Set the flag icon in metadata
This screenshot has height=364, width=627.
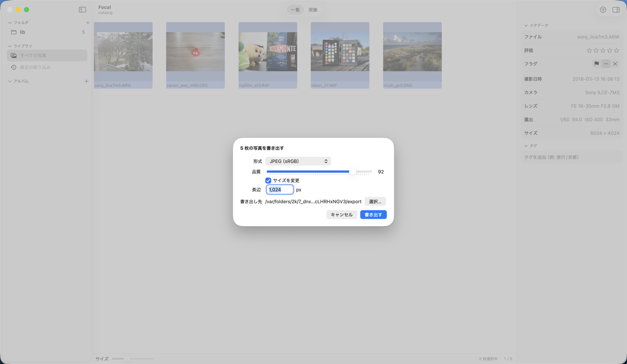596,64
